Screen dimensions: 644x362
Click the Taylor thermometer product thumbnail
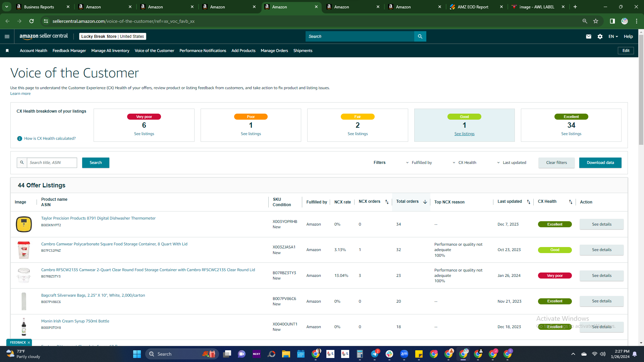24,224
